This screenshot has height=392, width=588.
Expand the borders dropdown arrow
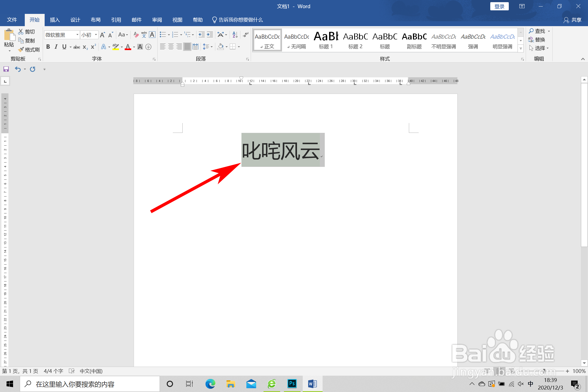pyautogui.click(x=239, y=47)
